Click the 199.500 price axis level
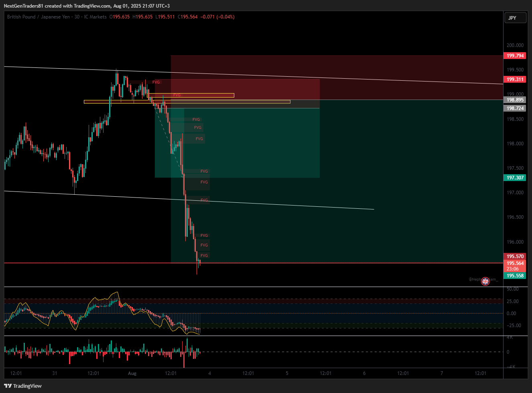This screenshot has height=393, width=532. 515,70
